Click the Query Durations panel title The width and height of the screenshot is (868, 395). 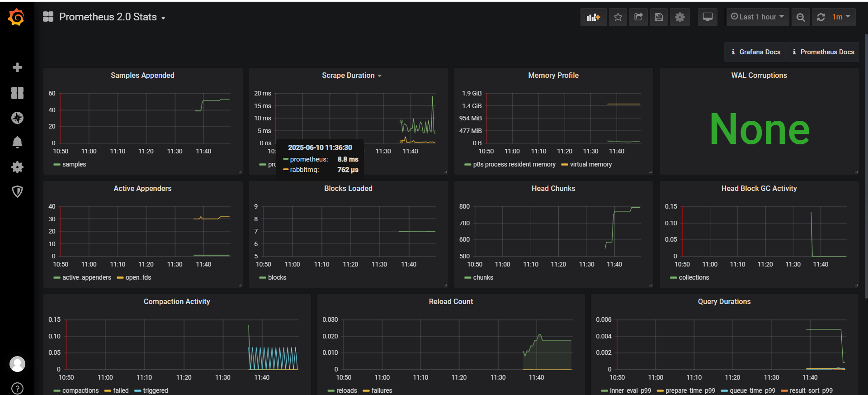click(724, 302)
